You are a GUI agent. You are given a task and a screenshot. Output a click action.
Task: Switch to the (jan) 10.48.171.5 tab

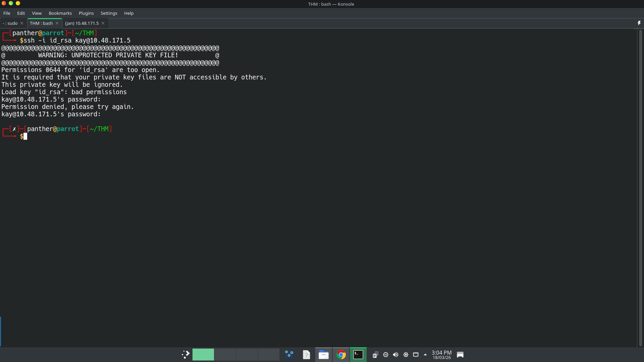click(82, 23)
